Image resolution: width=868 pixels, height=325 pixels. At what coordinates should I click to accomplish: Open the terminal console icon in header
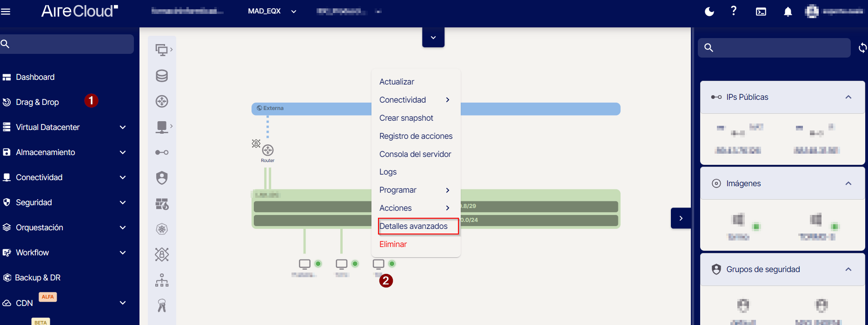point(761,12)
